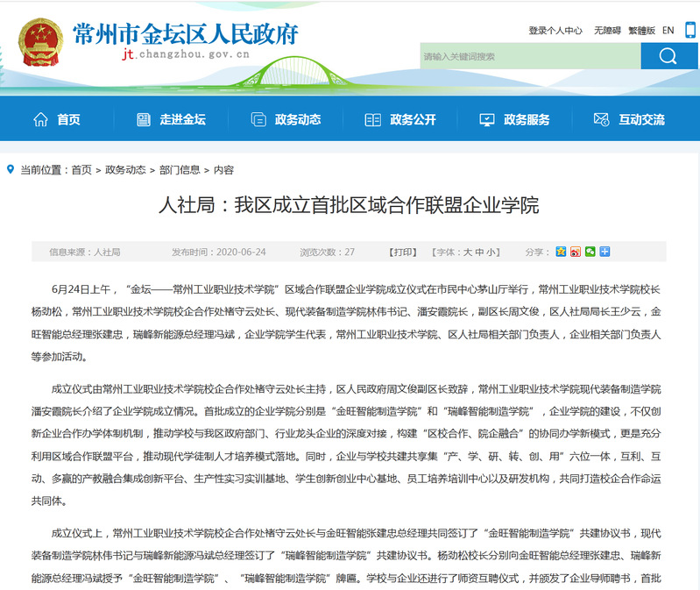Viewport: 700px width, 590px height.
Task: Set font size to 小
Action: (491, 252)
